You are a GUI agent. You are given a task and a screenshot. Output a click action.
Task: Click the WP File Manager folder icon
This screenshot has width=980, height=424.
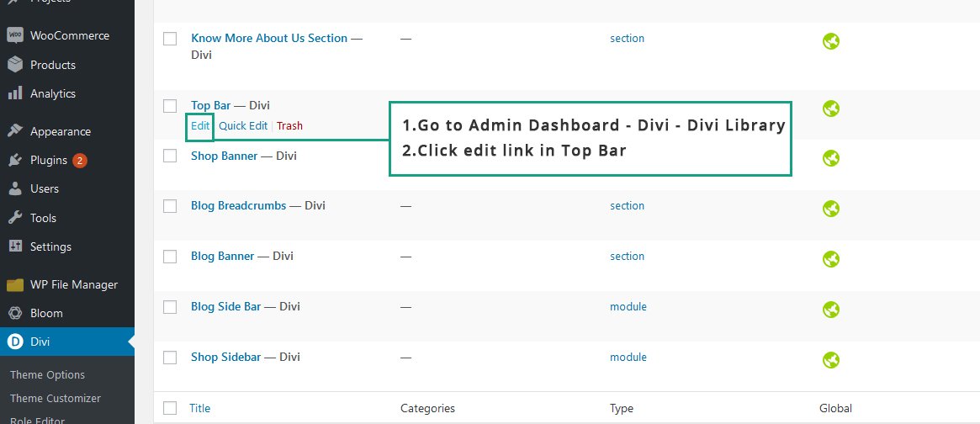(x=15, y=284)
